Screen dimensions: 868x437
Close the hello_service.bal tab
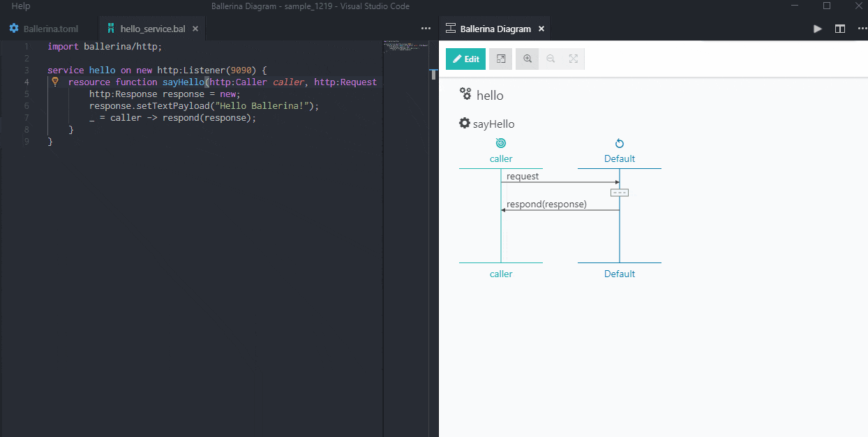(195, 29)
